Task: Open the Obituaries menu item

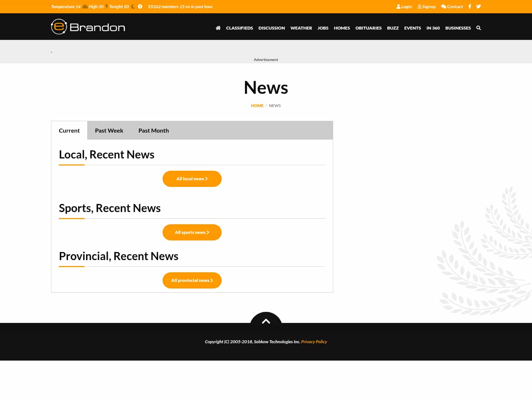Action: pyautogui.click(x=368, y=28)
